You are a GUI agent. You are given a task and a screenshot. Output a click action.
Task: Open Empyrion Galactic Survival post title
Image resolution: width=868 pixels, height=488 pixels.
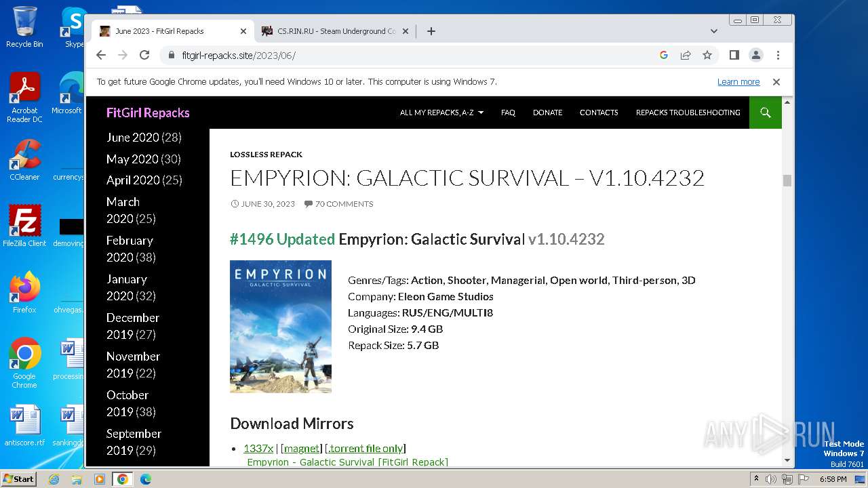click(x=467, y=178)
